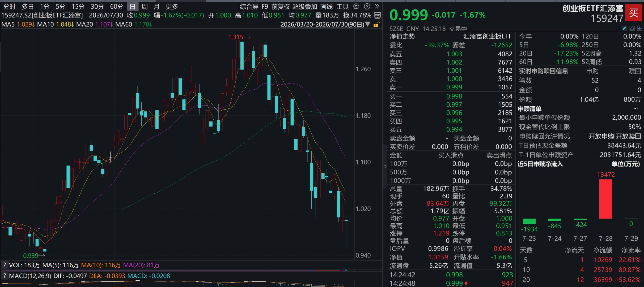Click the VOL indicator help question mark

4,265
